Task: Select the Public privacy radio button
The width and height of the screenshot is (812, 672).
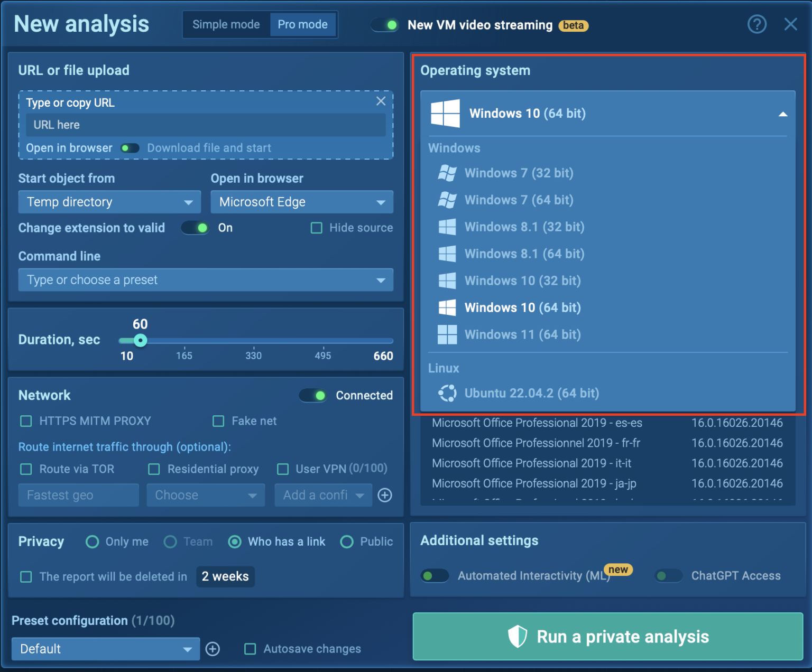Action: click(347, 542)
